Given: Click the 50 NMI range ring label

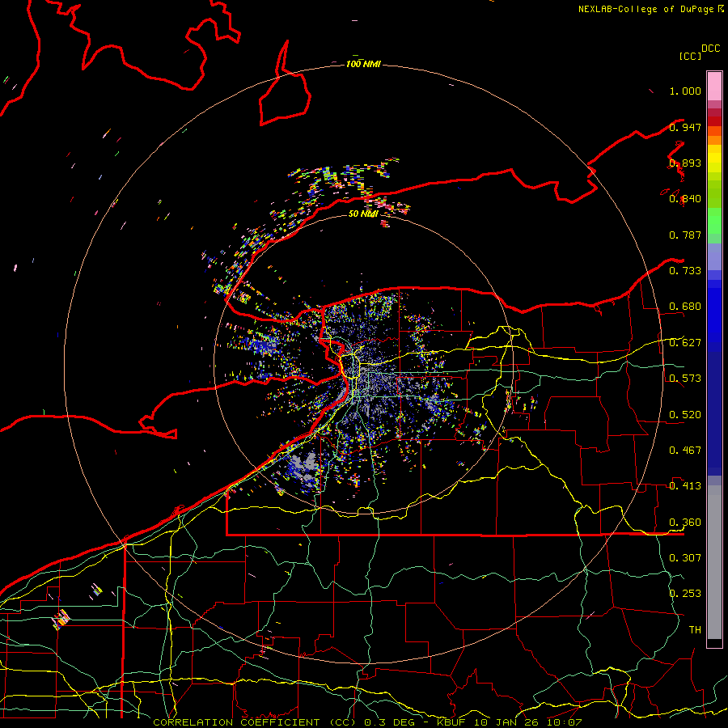Looking at the screenshot, I should [363, 214].
